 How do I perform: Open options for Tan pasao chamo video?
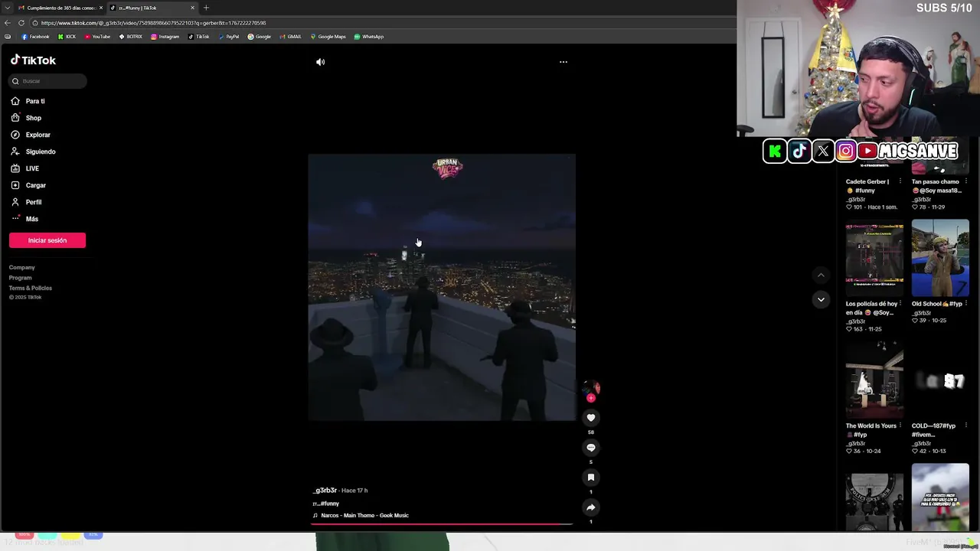coord(965,182)
